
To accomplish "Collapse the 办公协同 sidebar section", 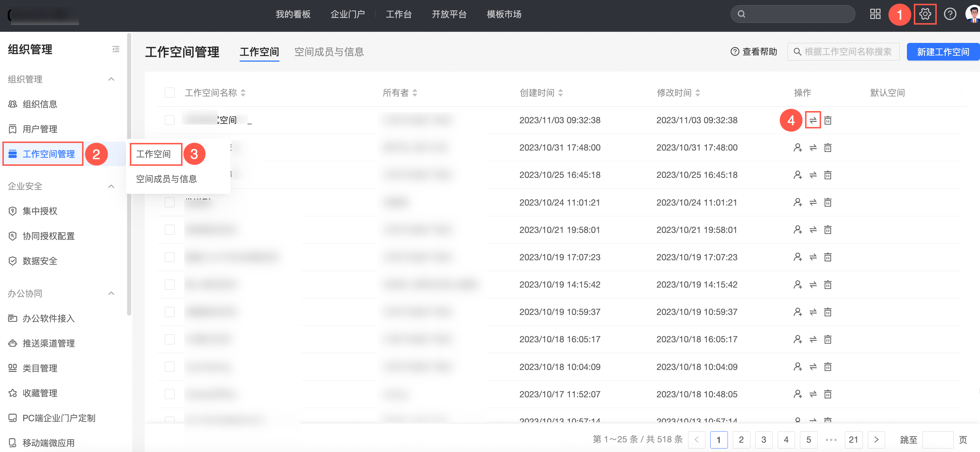I will 111,293.
